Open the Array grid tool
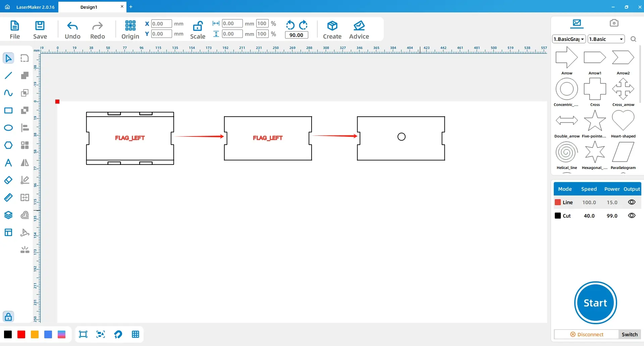This screenshot has width=644, height=346. 25,145
